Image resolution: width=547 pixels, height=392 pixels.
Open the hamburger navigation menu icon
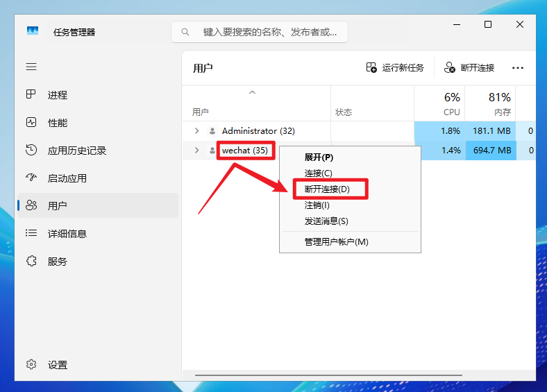[x=31, y=67]
